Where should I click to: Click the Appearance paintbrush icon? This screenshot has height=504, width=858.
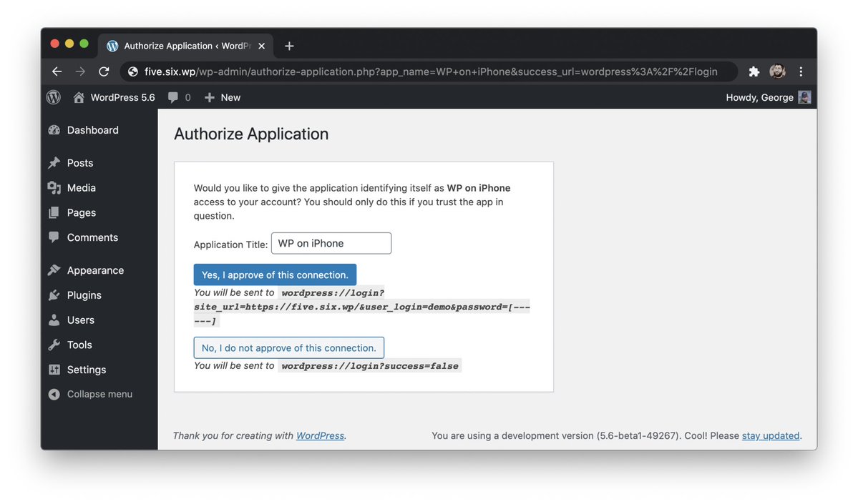(x=54, y=270)
